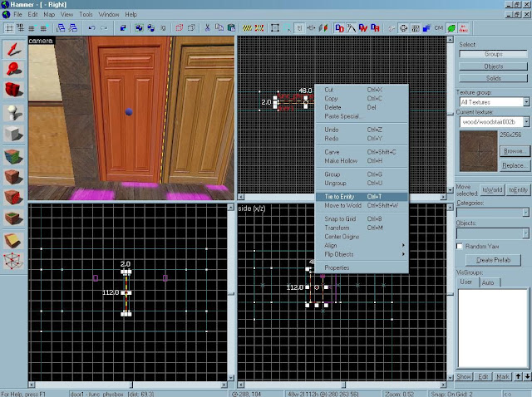This screenshot has width=532, height=397.
Task: Enable the Random Yaw checkbox
Action: point(461,247)
